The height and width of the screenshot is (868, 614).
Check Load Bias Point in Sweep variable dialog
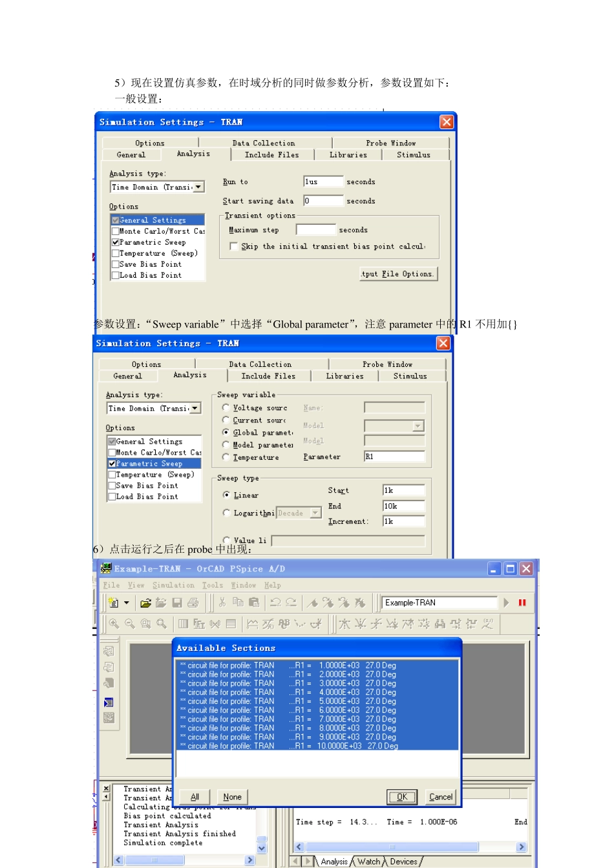tap(112, 497)
